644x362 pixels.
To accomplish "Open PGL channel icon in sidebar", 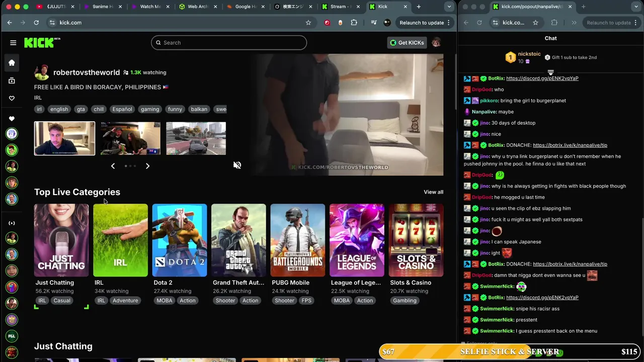I will (12, 336).
